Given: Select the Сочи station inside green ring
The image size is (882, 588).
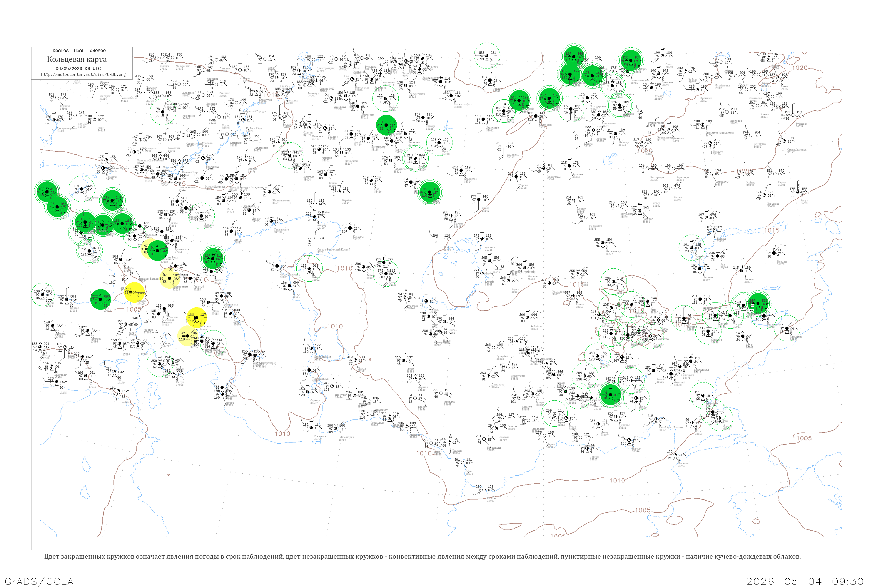Looking at the screenshot, I should pyautogui.click(x=89, y=251).
